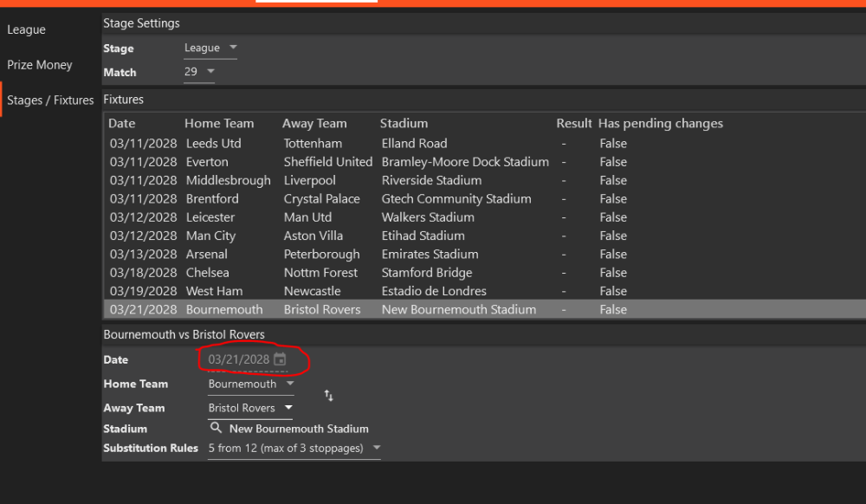Open the Away Team dropdown Bristol Rovers
This screenshot has height=504, width=866.
(x=250, y=408)
